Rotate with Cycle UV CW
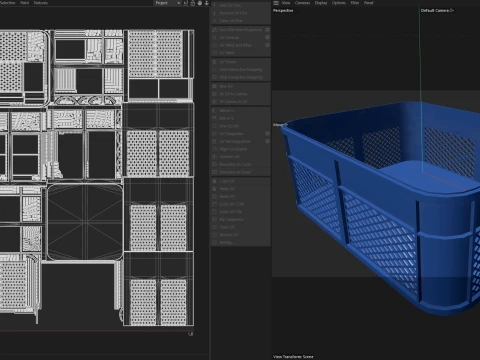480x360 pixels. (240, 212)
